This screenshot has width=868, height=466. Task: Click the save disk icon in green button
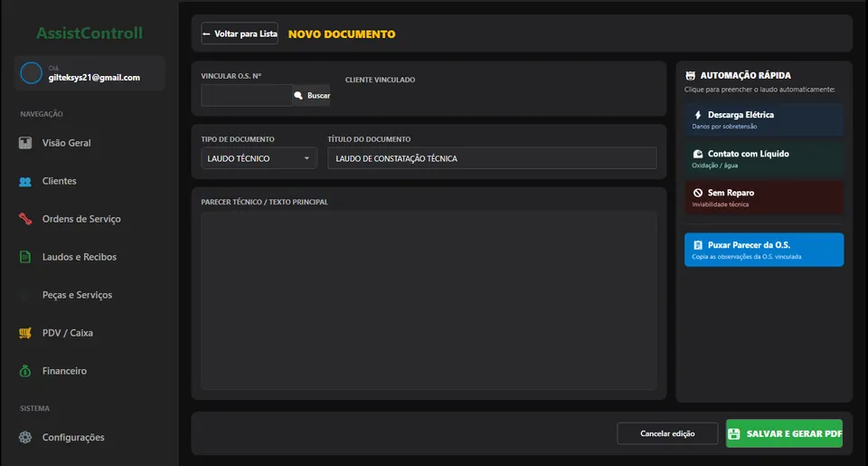point(734,433)
